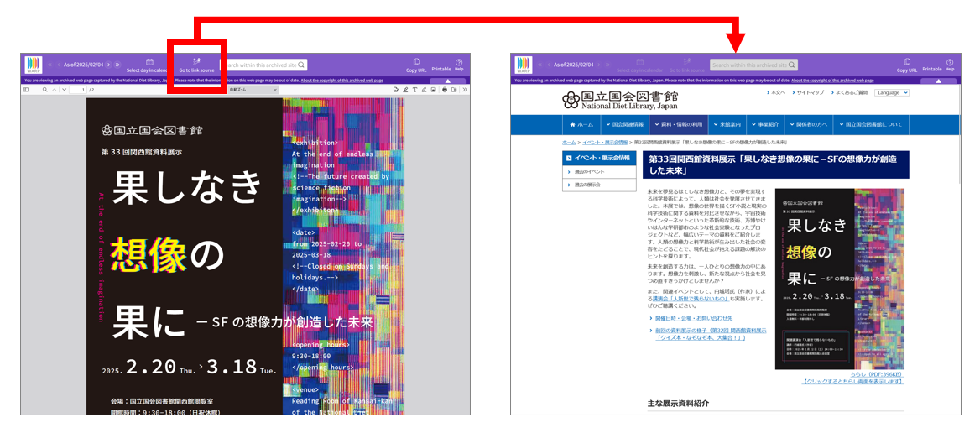Open the PDF zoom level dropdown

(253, 90)
